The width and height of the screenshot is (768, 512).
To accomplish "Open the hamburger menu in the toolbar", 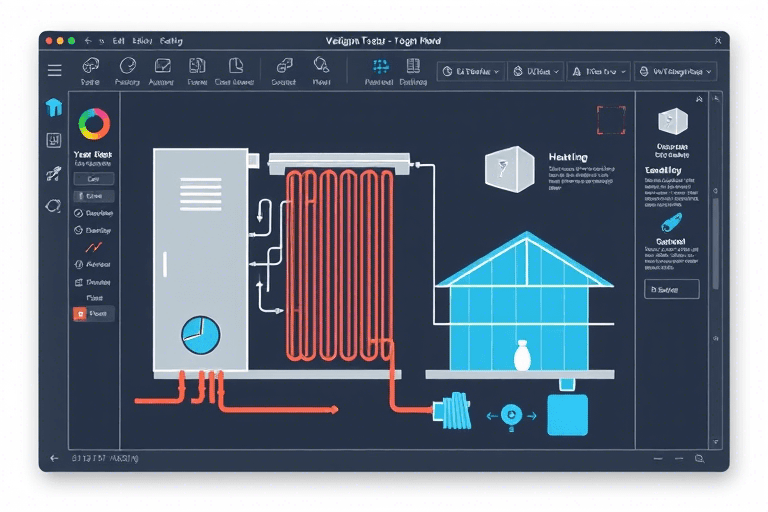I will (x=55, y=71).
